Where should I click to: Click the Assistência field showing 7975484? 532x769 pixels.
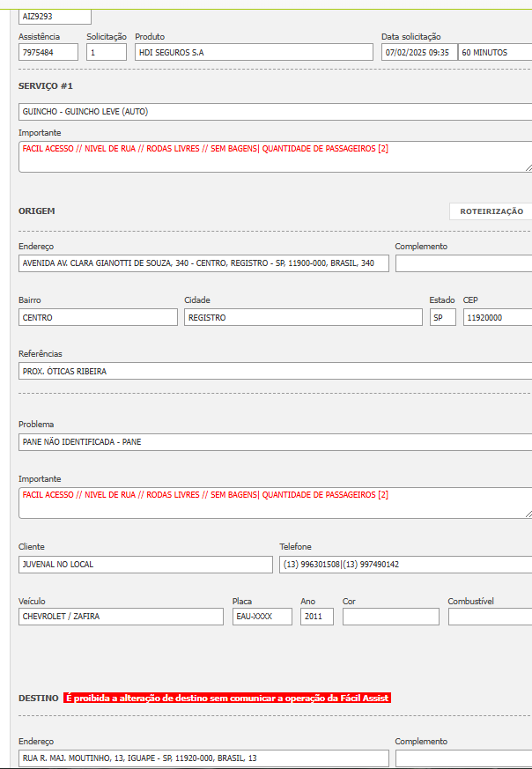tap(48, 53)
